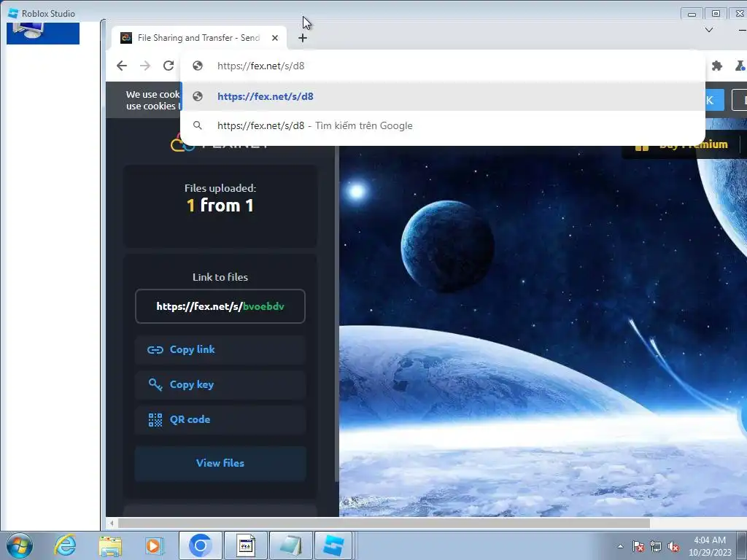Switch to File Sharing and Transfer tab

point(198,38)
